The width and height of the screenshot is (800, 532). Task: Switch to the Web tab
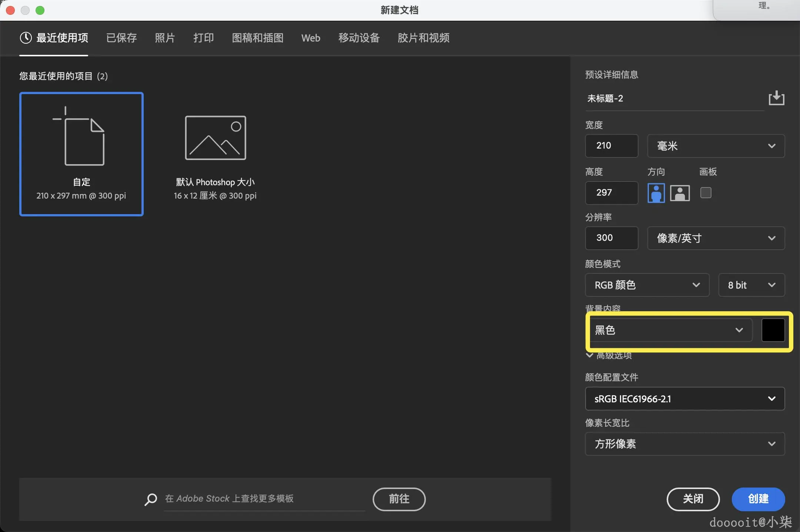pos(311,37)
